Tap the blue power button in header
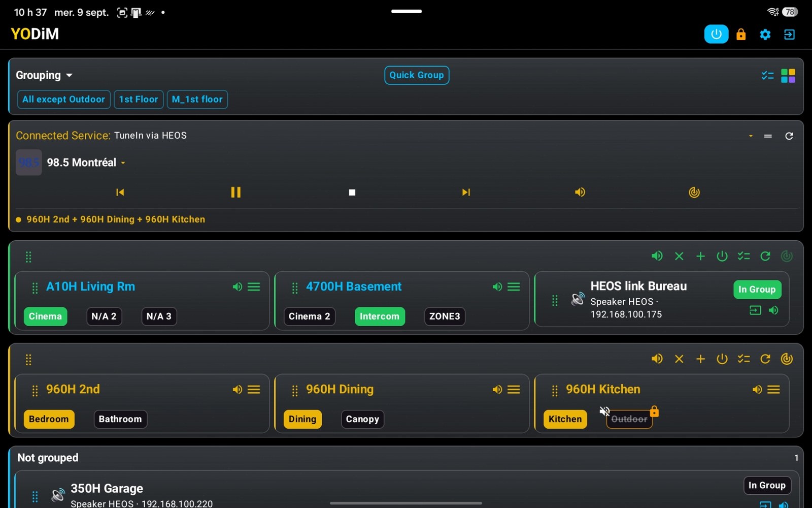This screenshot has width=812, height=508. (716, 34)
